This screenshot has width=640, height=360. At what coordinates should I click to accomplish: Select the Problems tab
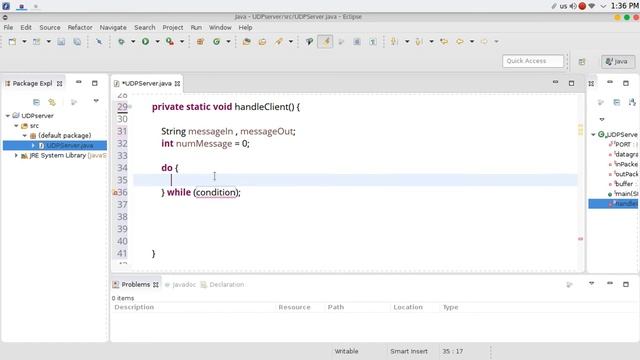[136, 284]
